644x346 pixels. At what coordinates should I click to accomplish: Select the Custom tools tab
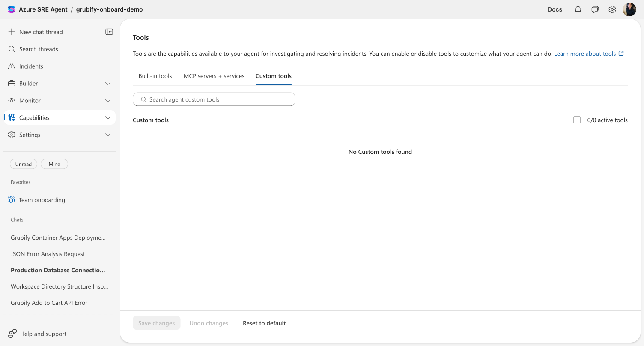[x=274, y=76]
